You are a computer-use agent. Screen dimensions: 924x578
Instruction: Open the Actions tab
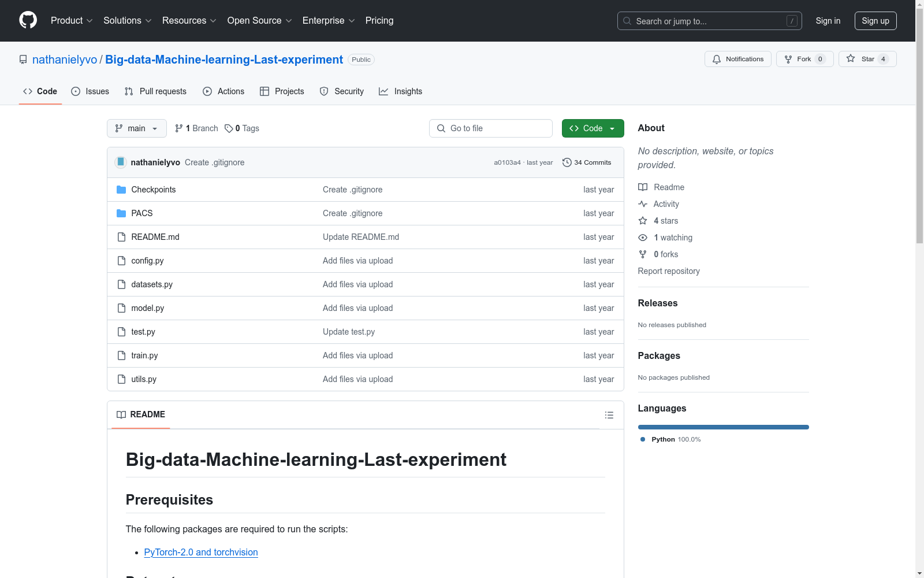point(223,91)
